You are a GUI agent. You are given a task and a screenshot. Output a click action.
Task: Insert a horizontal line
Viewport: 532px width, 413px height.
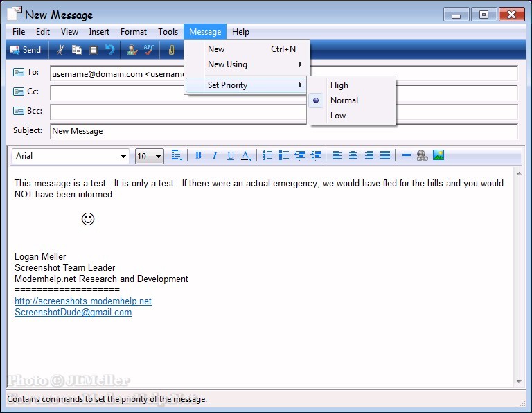(407, 155)
